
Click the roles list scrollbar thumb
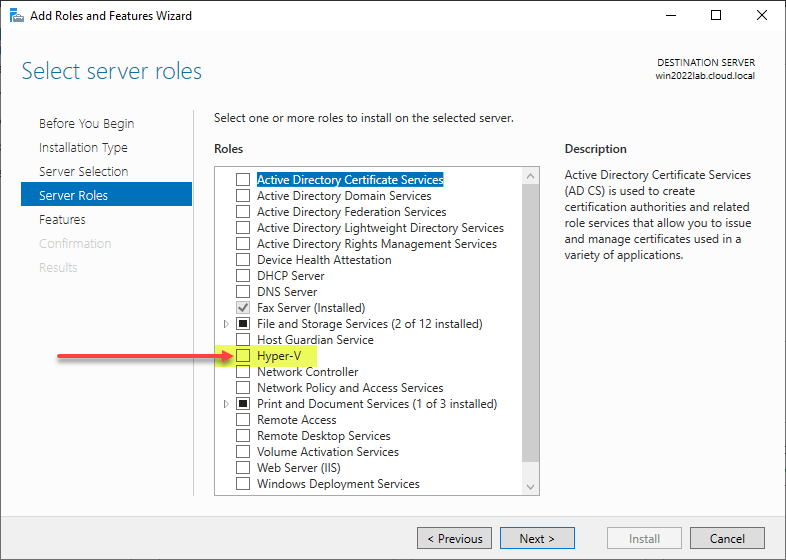(530, 323)
